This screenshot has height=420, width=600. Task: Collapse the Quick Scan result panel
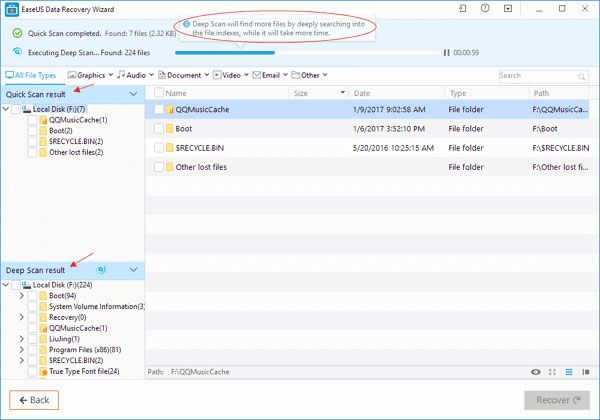(134, 93)
